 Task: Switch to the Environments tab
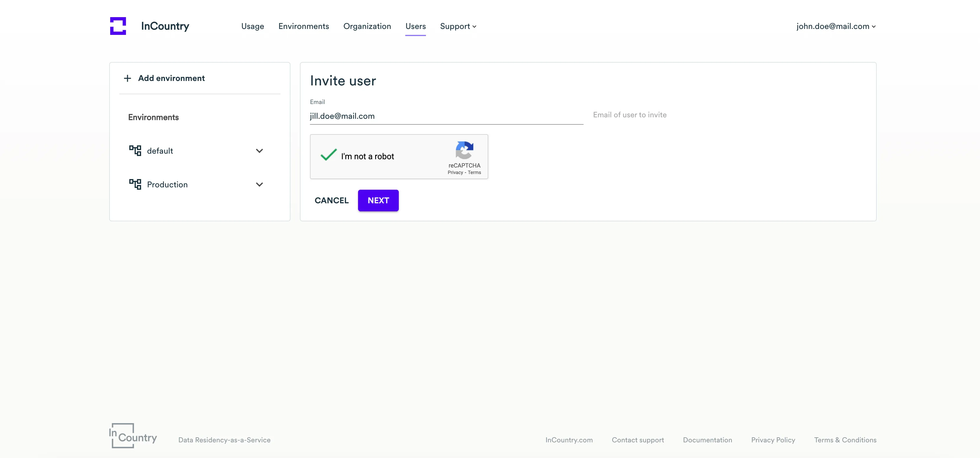303,26
